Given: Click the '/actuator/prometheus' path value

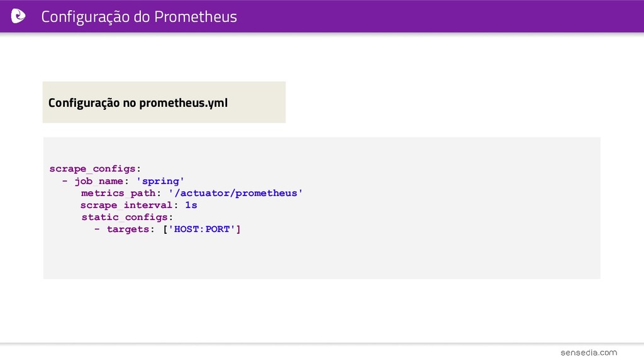Looking at the screenshot, I should 235,193.
